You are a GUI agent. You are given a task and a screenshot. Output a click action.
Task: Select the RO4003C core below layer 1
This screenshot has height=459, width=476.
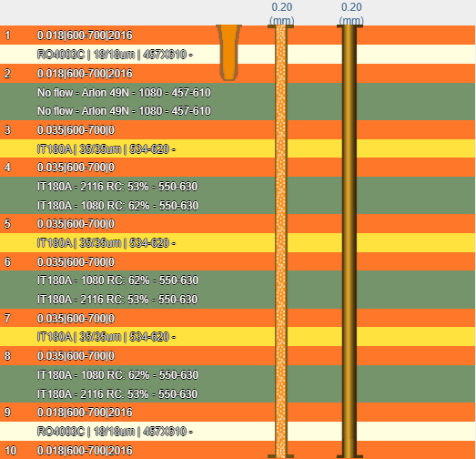coord(238,55)
